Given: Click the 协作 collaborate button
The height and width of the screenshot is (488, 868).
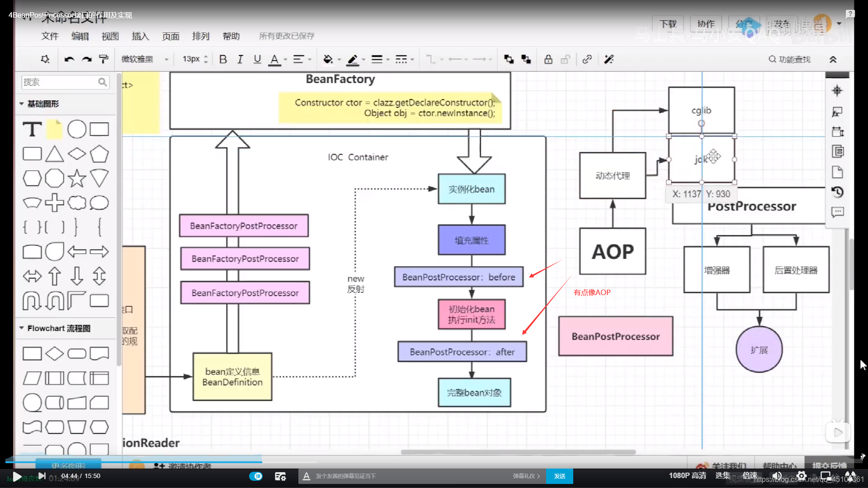Looking at the screenshot, I should (x=706, y=24).
